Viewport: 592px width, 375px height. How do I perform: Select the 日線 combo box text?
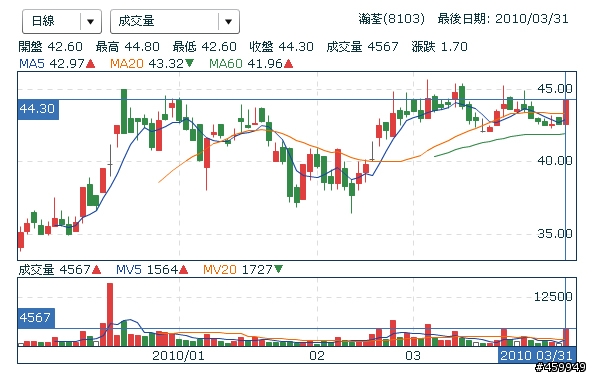point(43,21)
